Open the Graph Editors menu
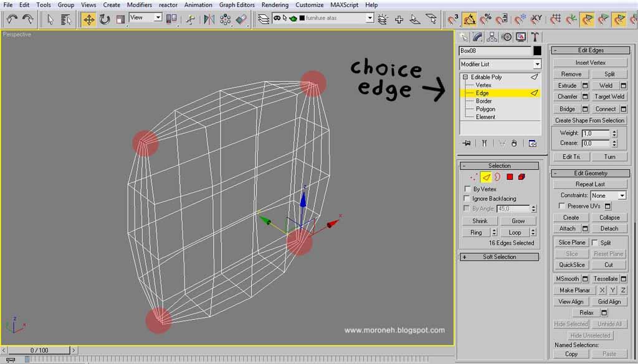 pyautogui.click(x=237, y=5)
